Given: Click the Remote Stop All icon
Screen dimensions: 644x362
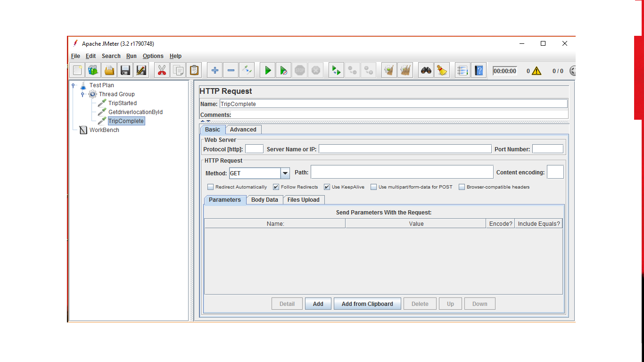Looking at the screenshot, I should tap(353, 71).
